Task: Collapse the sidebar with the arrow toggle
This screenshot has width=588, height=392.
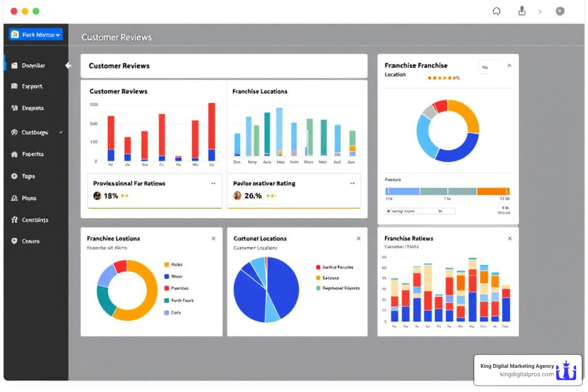Action: point(68,65)
